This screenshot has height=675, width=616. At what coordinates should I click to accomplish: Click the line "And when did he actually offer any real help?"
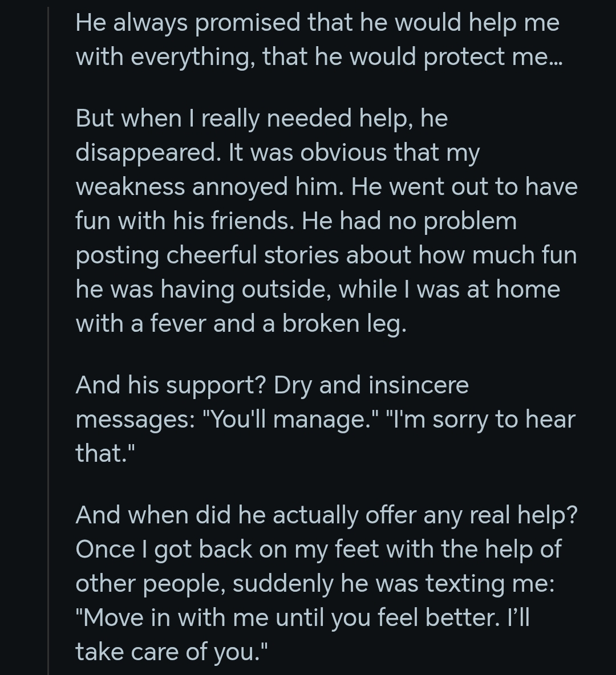[326, 515]
